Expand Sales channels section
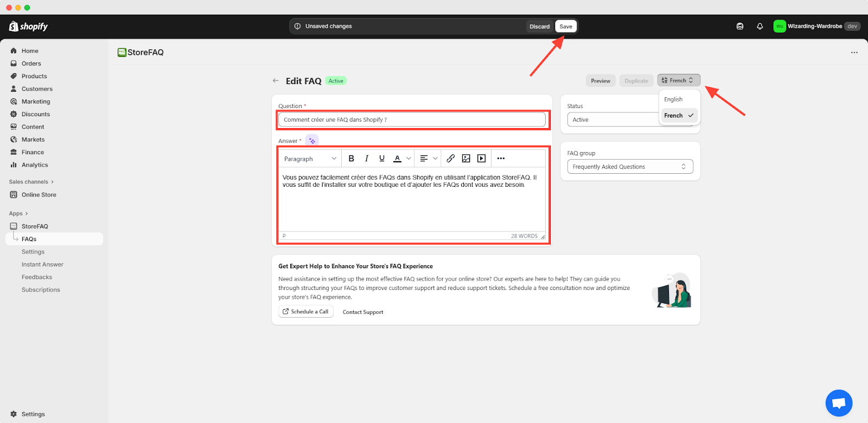The height and width of the screenshot is (423, 868). coord(31,182)
